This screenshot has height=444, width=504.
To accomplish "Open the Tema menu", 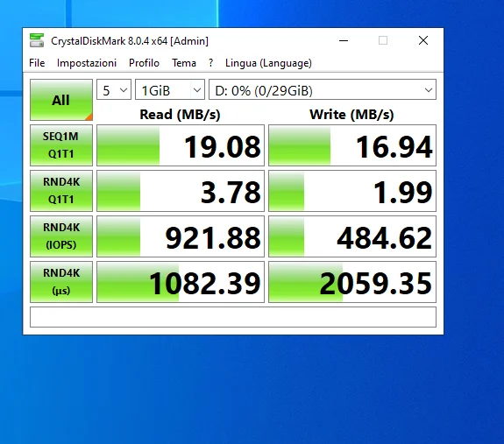I will click(184, 63).
